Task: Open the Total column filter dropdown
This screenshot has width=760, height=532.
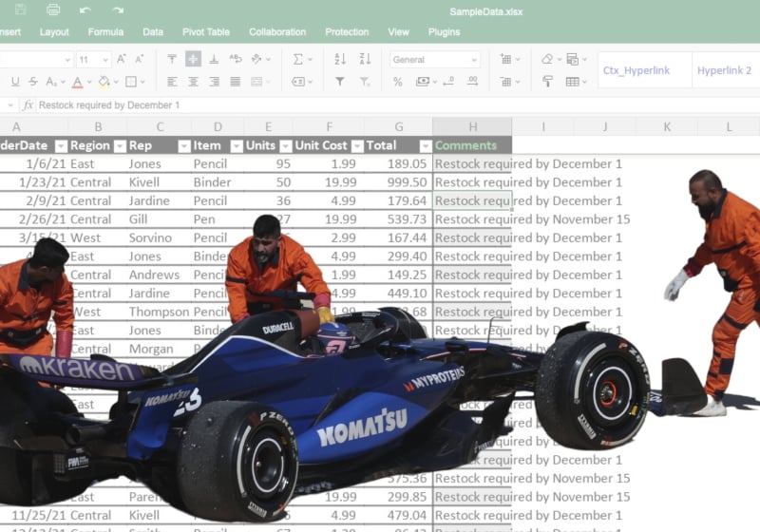Action: tap(425, 146)
